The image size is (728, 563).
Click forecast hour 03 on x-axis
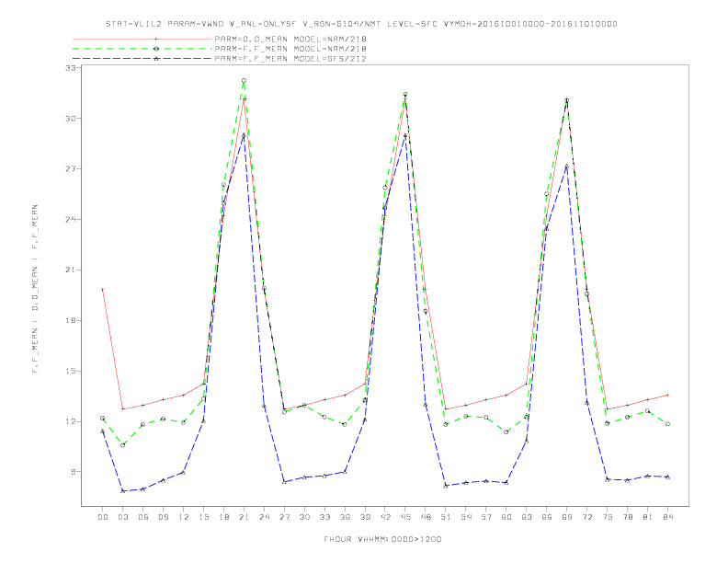(122, 517)
